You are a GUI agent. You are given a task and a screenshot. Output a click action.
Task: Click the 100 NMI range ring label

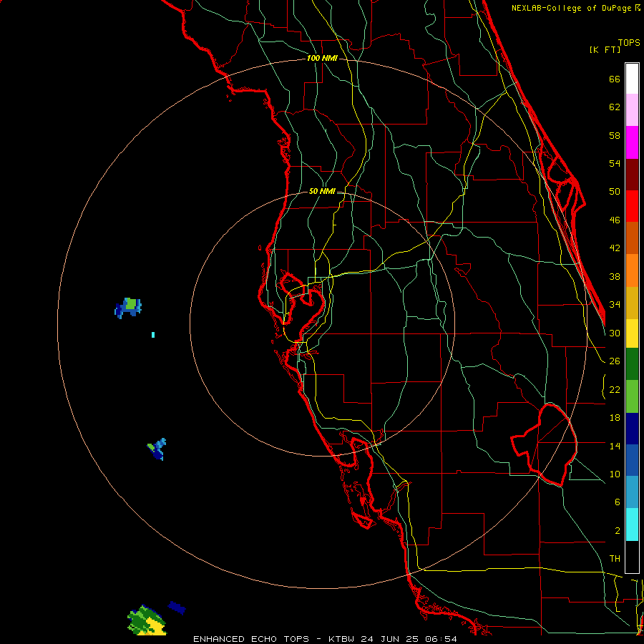322,58
